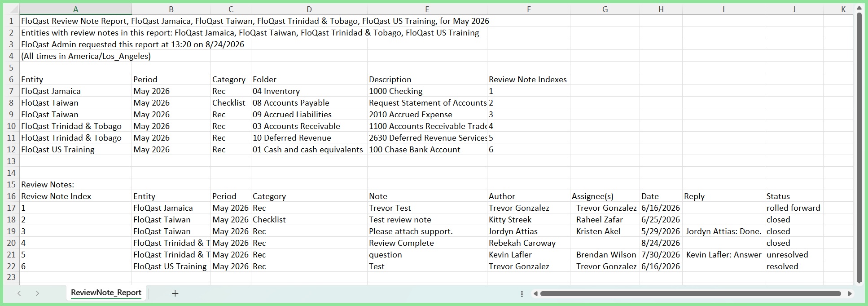Select '09 Accrued Liabilities' cell
Image resolution: width=868 pixels, height=306 pixels.
(x=309, y=115)
